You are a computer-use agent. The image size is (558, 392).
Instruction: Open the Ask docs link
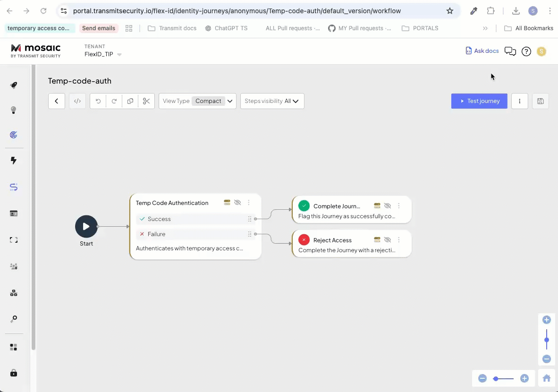click(482, 51)
